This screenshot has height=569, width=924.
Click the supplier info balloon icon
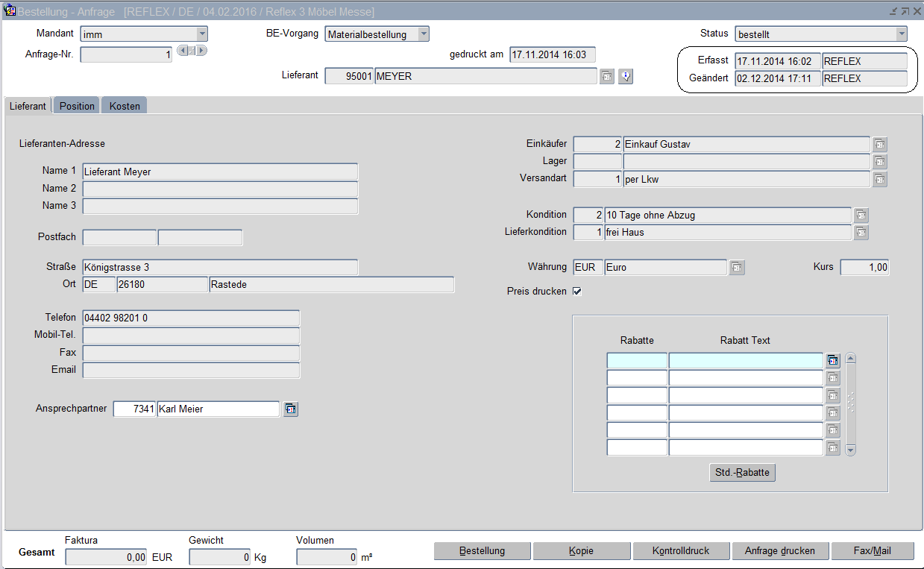[x=626, y=76]
